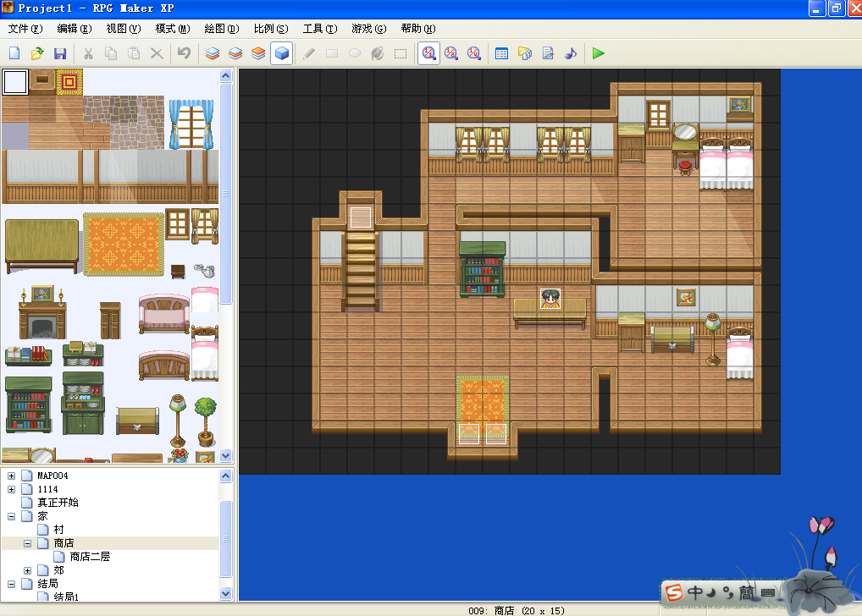Screen dimensions: 862x616
Task: Select the Rectangle drawing tool
Action: pyautogui.click(x=332, y=53)
